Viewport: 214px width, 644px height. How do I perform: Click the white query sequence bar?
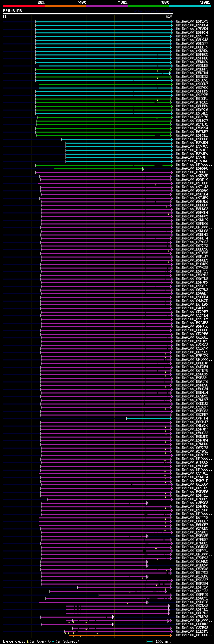click(88, 14)
